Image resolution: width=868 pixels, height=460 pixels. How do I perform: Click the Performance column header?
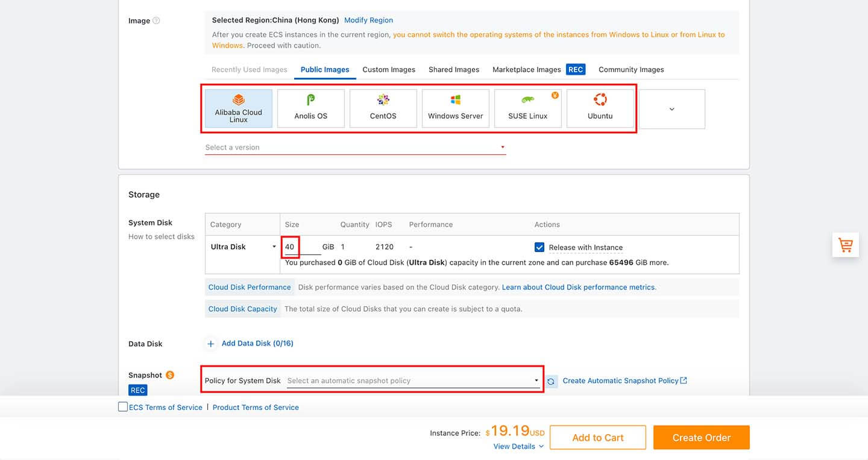point(431,224)
